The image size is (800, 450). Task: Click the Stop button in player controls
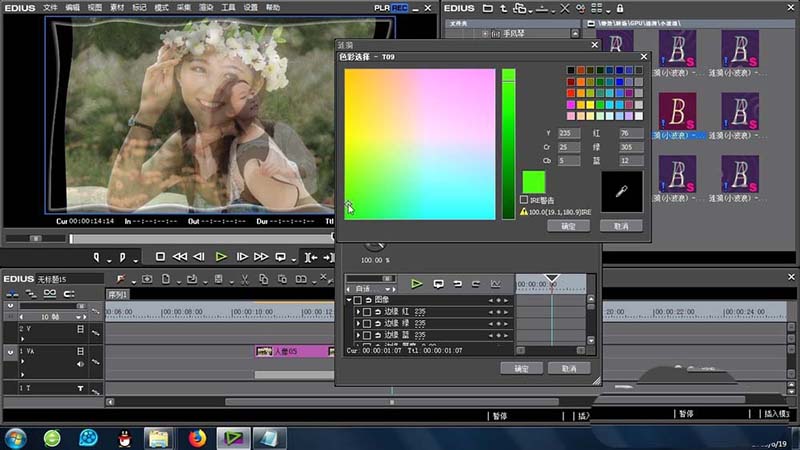pyautogui.click(x=160, y=257)
